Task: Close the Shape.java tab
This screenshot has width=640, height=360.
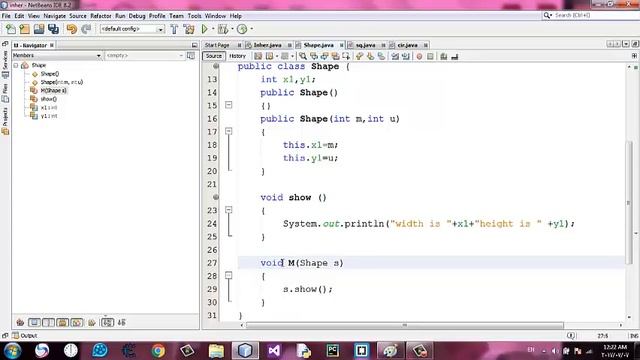Action: click(x=342, y=45)
